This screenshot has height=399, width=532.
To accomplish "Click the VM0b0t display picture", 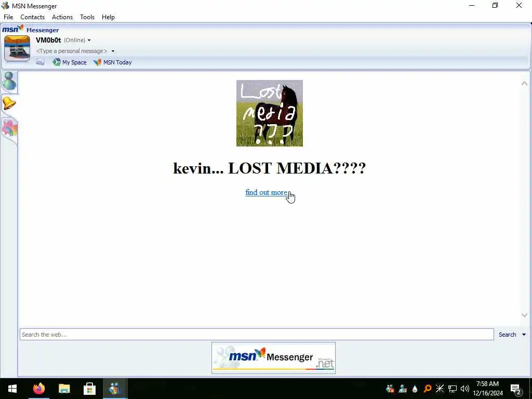I will click(x=17, y=48).
